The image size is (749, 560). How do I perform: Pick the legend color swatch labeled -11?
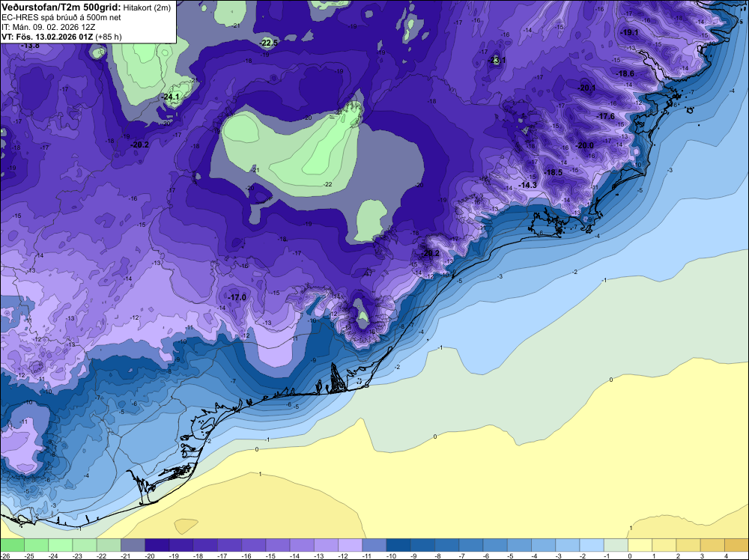374,545
